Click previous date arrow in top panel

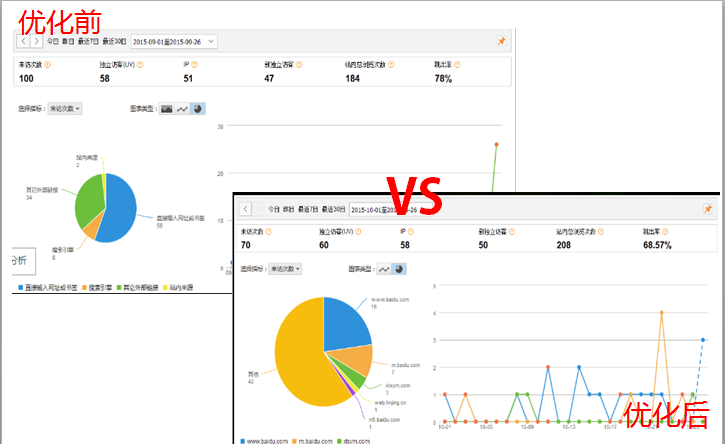[24, 42]
